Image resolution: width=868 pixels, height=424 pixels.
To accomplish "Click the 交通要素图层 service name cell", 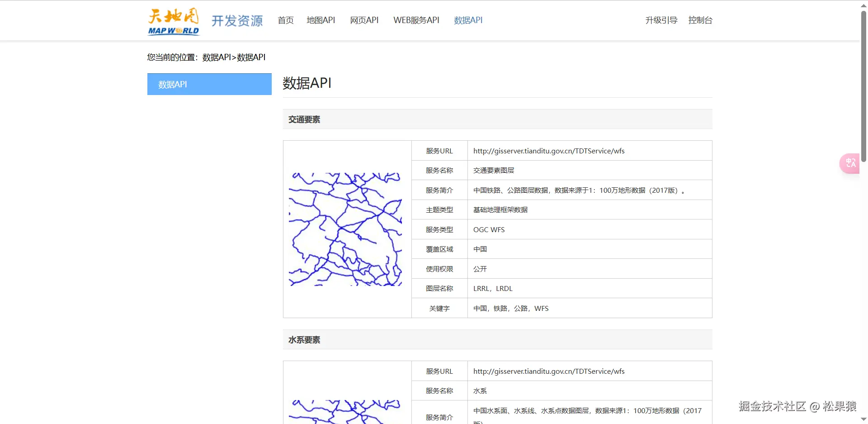I will (590, 171).
